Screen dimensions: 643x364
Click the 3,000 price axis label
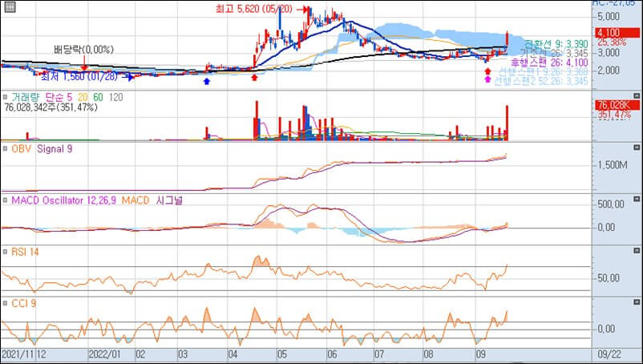click(609, 52)
